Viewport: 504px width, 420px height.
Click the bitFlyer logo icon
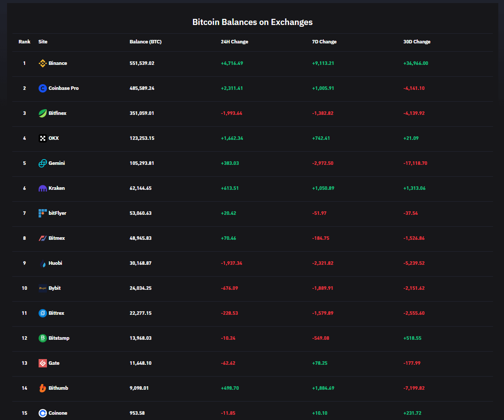pyautogui.click(x=42, y=213)
